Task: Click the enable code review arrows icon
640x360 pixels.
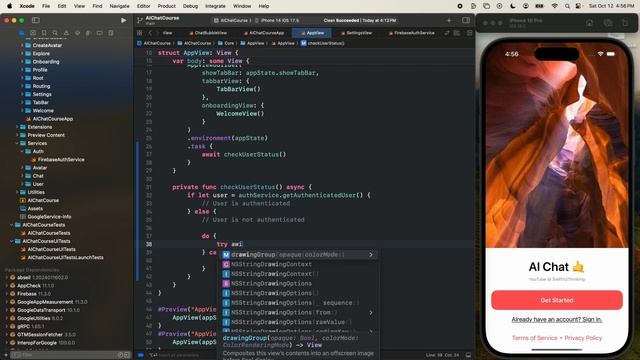Action: (447, 33)
